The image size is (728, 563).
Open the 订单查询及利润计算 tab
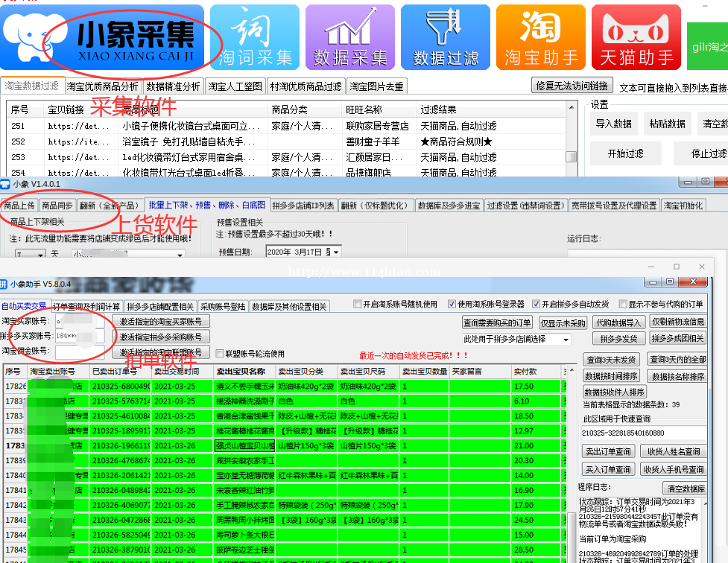click(86, 306)
